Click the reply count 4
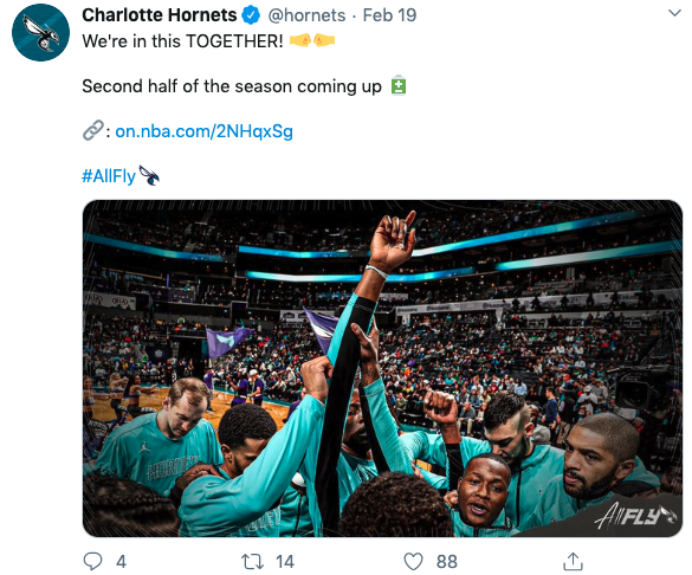 click(121, 562)
